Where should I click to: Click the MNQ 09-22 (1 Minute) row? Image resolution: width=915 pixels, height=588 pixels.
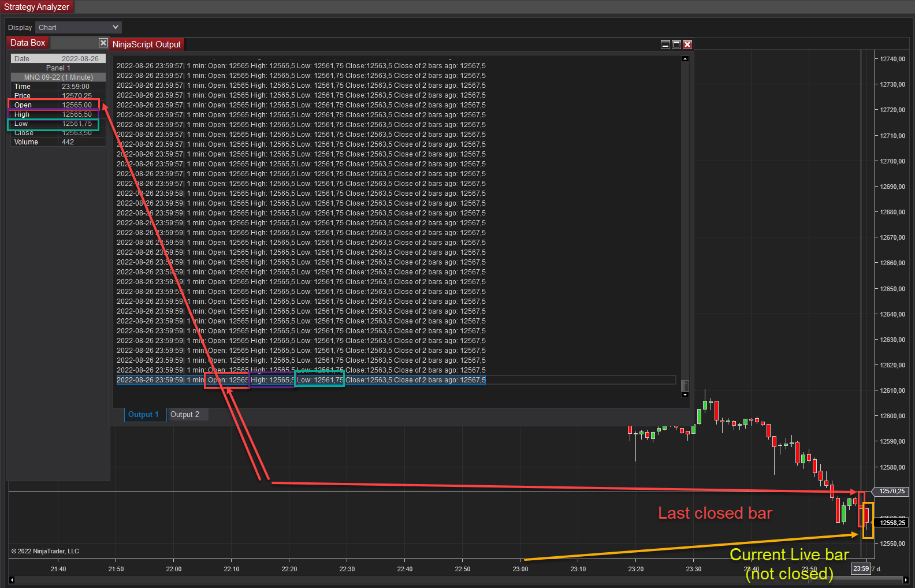58,77
